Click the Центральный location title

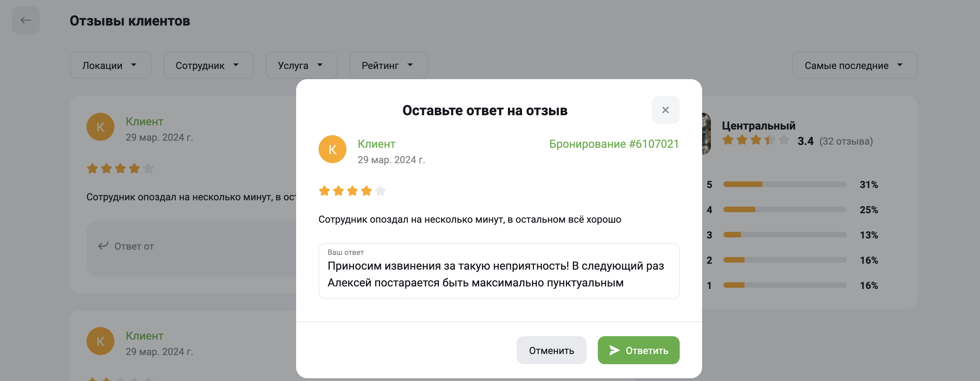pyautogui.click(x=758, y=126)
